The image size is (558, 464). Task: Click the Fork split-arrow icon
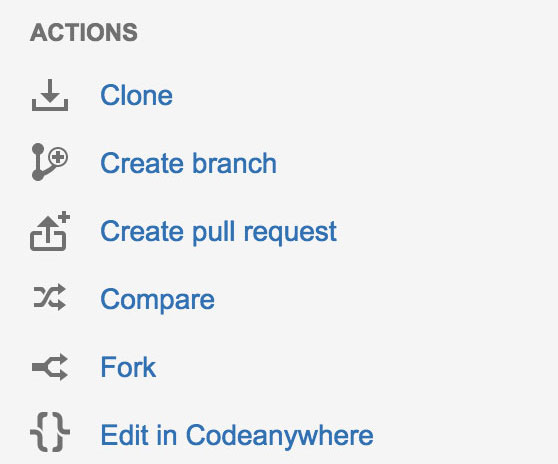click(50, 367)
